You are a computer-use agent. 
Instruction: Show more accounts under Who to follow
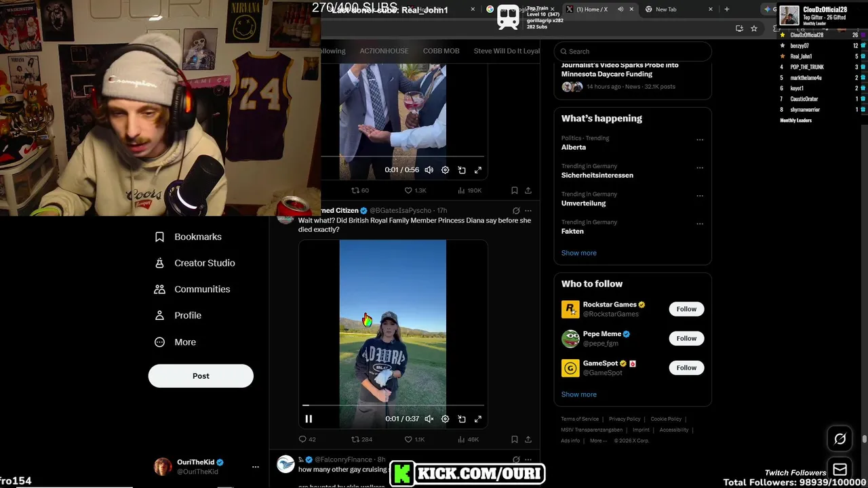point(578,394)
